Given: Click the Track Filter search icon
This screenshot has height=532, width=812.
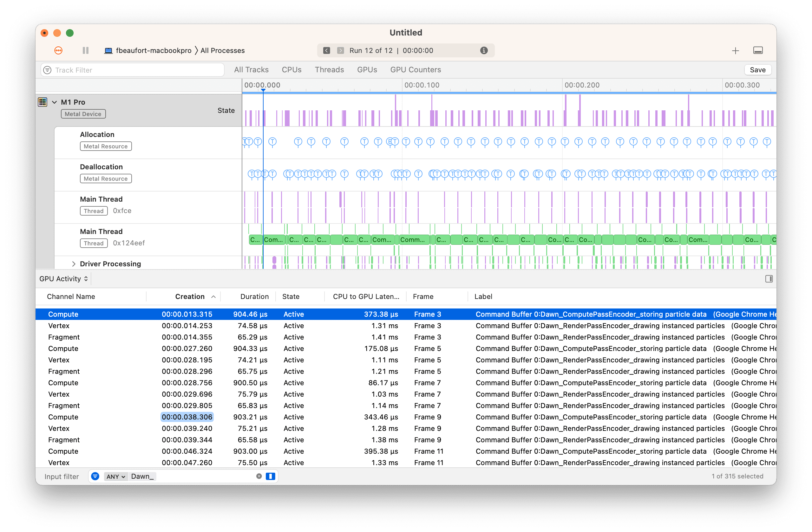Looking at the screenshot, I should (x=47, y=70).
